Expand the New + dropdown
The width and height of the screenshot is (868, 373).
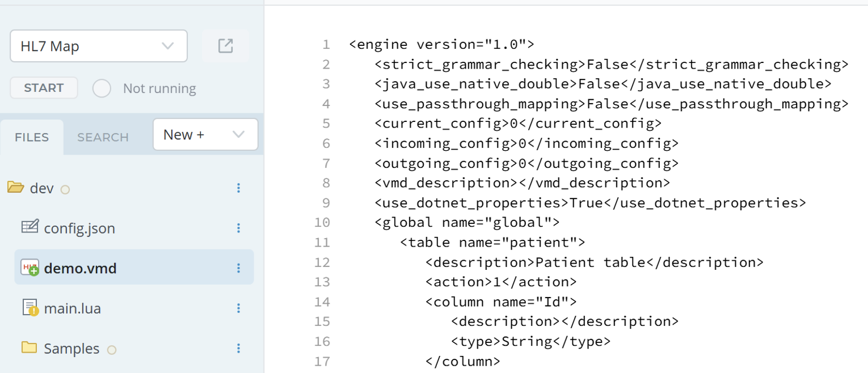[x=205, y=134]
